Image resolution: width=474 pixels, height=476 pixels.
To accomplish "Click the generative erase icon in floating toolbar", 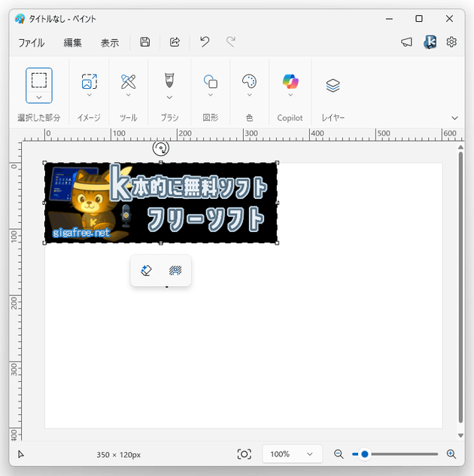I will click(146, 270).
